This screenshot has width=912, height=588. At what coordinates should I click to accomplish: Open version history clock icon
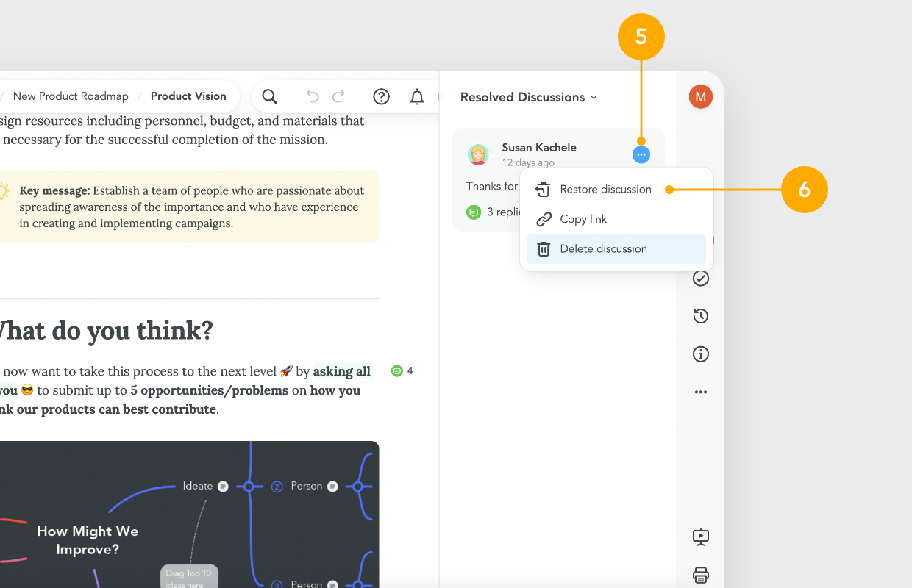tap(701, 316)
